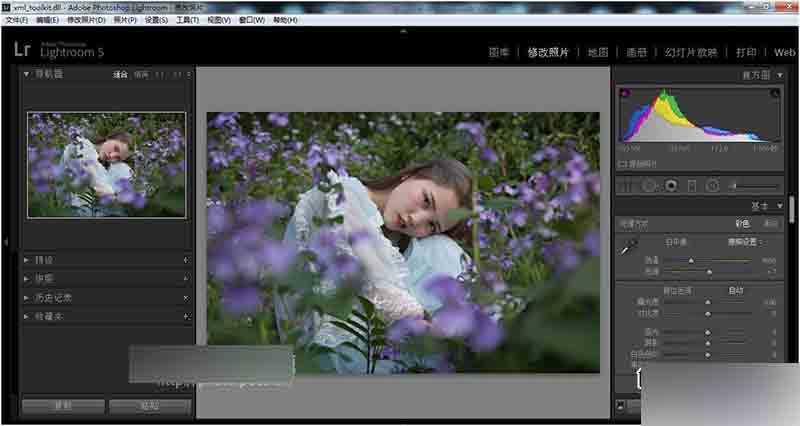Choose 彩色 treatment in basic panel

coord(742,223)
